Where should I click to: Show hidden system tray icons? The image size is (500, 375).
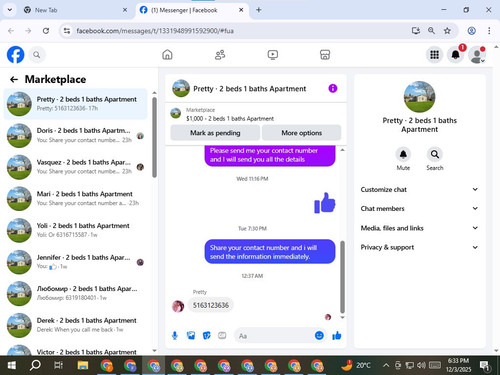[386, 365]
